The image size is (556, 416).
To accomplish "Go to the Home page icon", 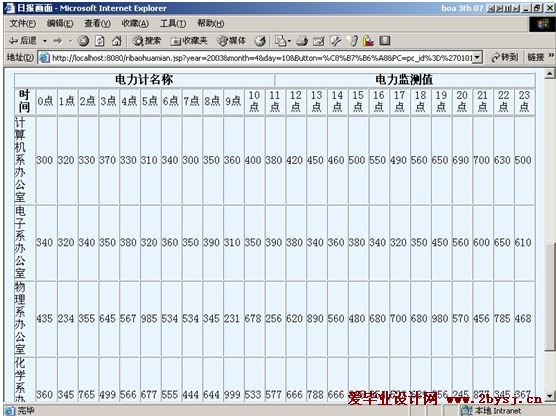I will coord(117,41).
